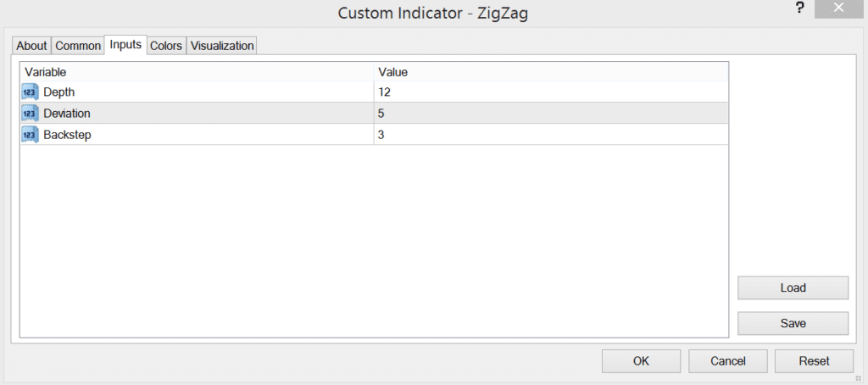
Task: Select the Depth value field showing 12
Action: point(551,92)
